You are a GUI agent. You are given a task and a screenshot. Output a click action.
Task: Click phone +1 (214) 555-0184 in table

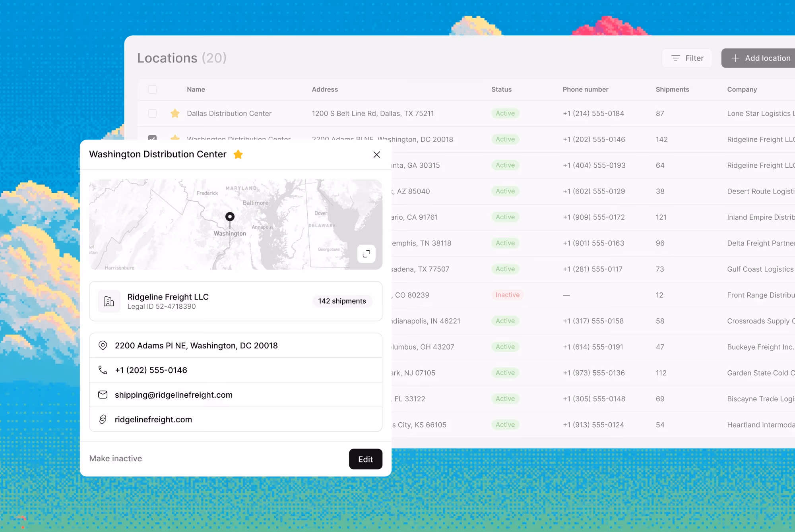[593, 114]
